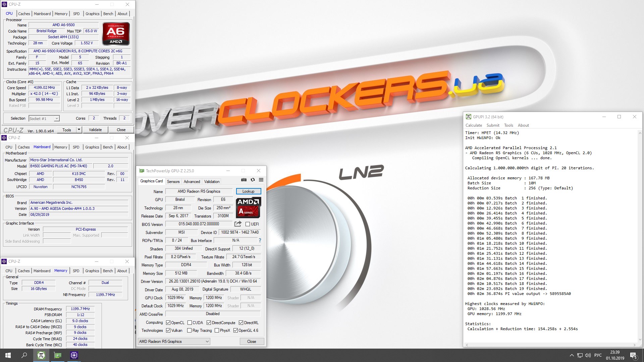The image size is (644, 362).
Task: Click the GPU Name field AMD Radeon R5 Graphics
Action: pos(199,191)
